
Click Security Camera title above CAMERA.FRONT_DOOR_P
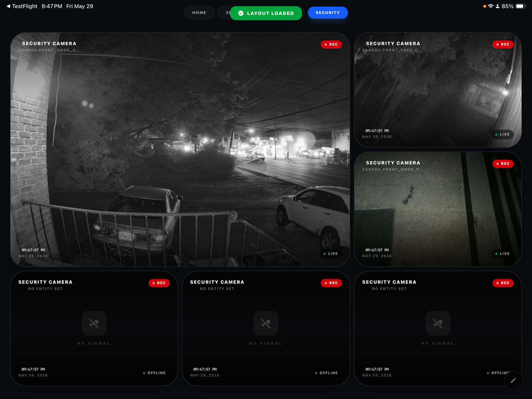[x=393, y=163]
